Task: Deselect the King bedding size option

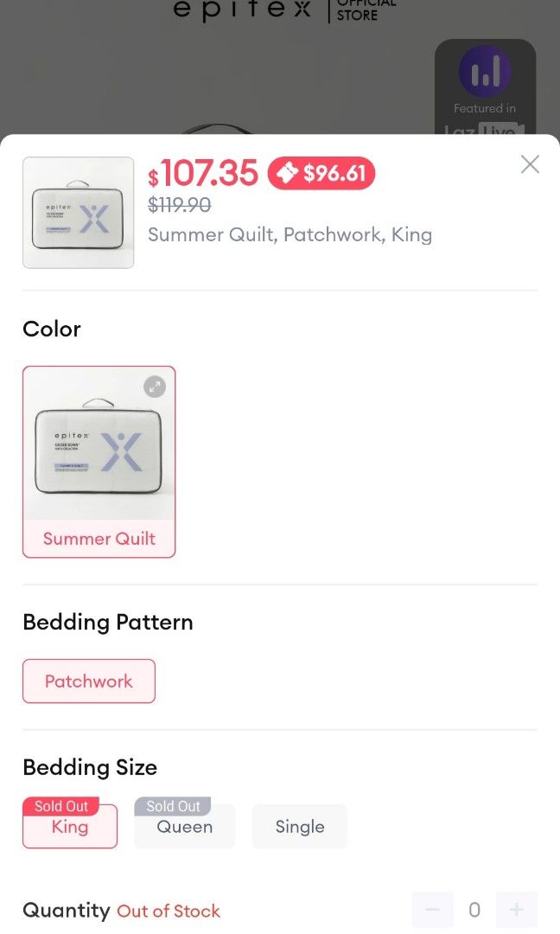Action: 69,826
